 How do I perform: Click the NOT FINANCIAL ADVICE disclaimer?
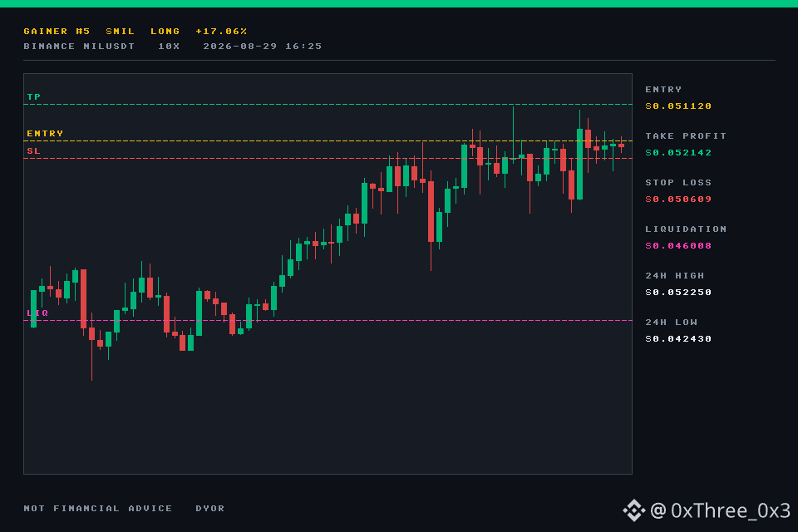coord(98,509)
